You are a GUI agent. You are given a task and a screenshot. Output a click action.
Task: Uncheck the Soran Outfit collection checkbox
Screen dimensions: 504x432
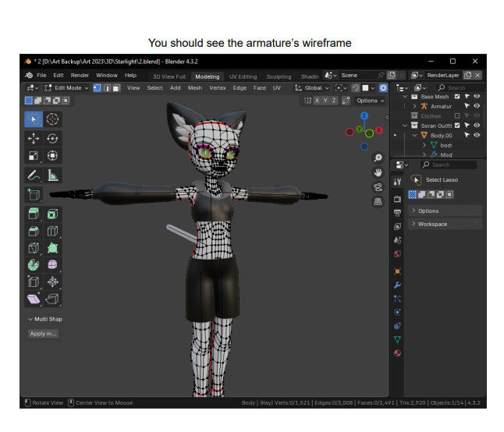[x=457, y=125]
